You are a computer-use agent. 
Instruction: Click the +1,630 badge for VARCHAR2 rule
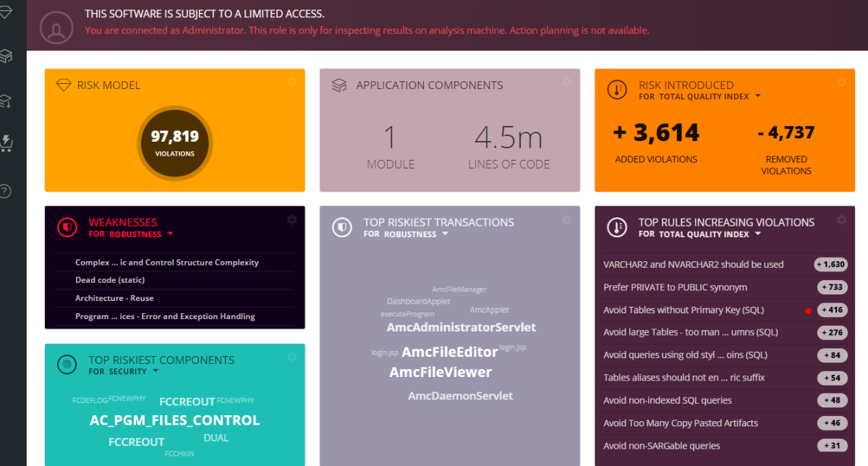(830, 265)
